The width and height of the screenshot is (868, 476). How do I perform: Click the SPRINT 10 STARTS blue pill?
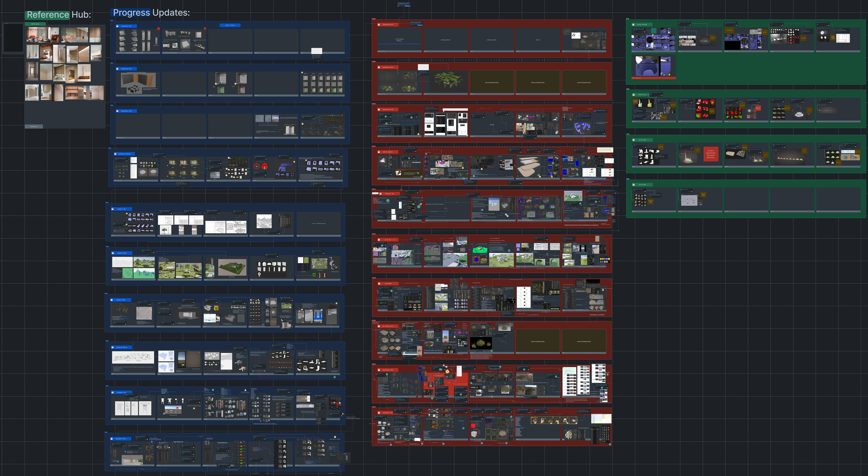(230, 25)
